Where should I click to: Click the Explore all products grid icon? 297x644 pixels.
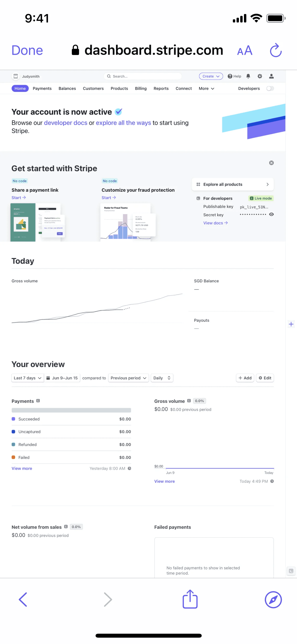[198, 184]
